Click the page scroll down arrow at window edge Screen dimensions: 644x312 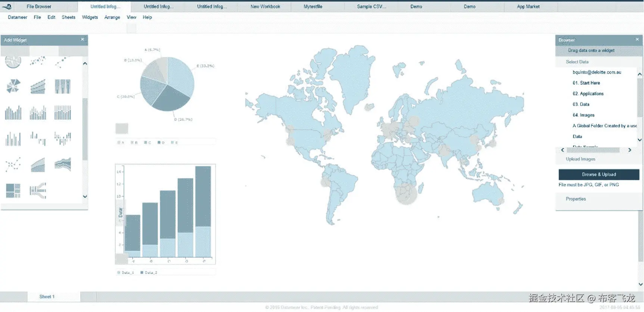click(641, 284)
